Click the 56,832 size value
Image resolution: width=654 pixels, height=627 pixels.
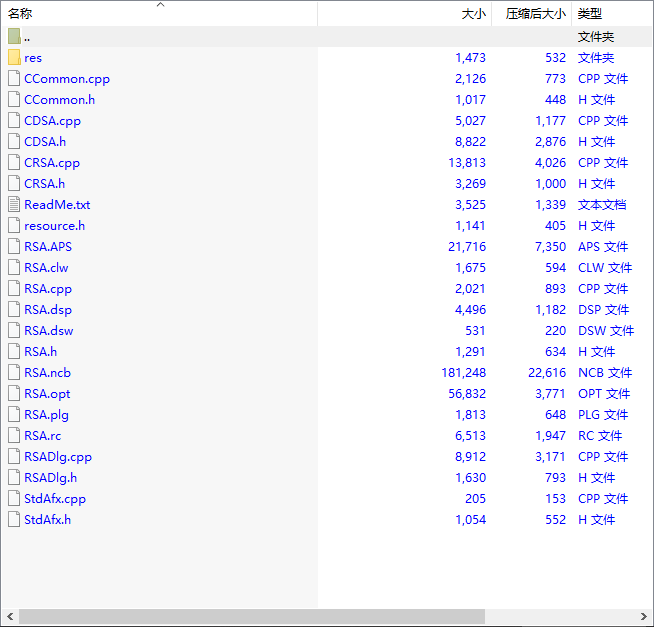pos(467,394)
